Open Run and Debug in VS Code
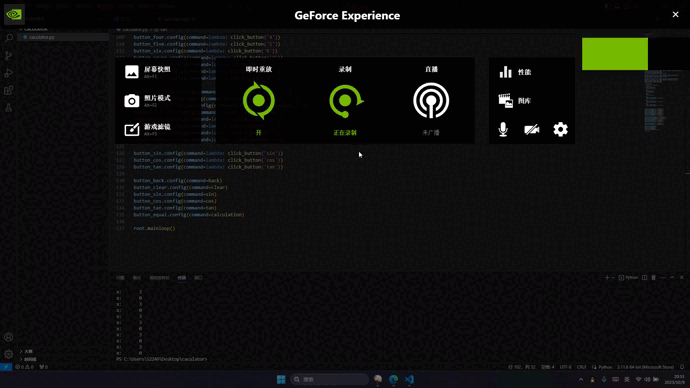This screenshot has height=388, width=690. (x=8, y=73)
